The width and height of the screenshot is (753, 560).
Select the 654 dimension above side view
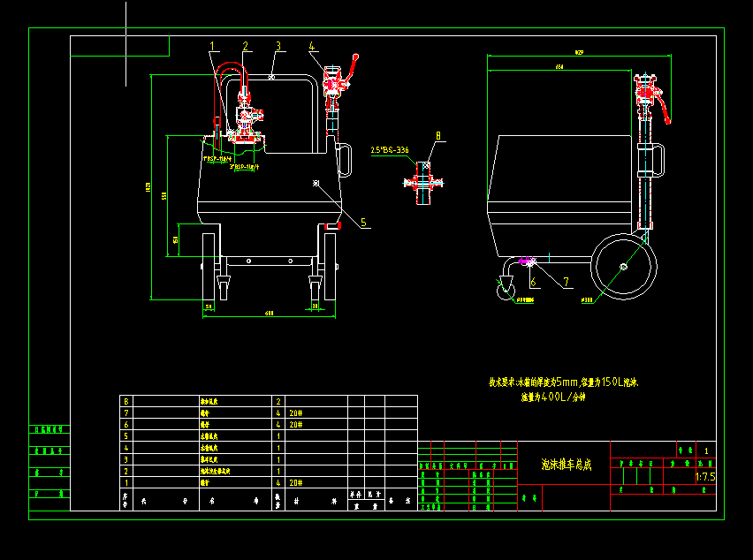point(559,67)
